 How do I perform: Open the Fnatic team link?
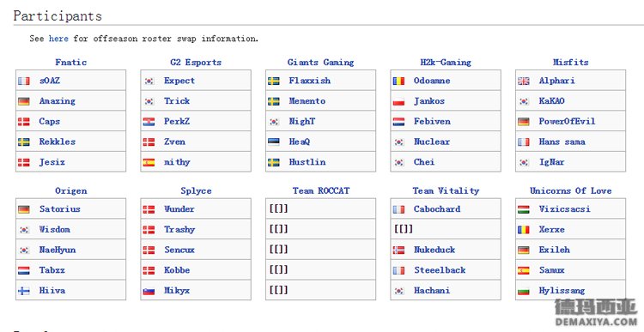(x=71, y=63)
